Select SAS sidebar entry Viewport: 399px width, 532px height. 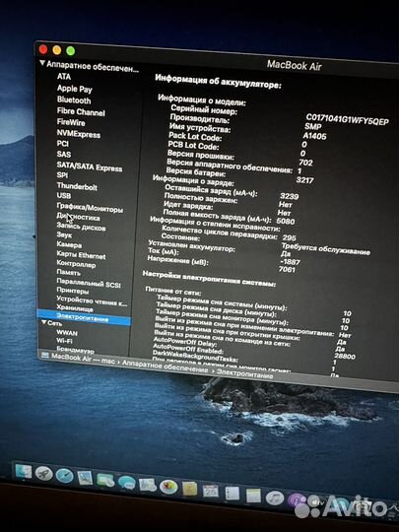click(x=64, y=154)
